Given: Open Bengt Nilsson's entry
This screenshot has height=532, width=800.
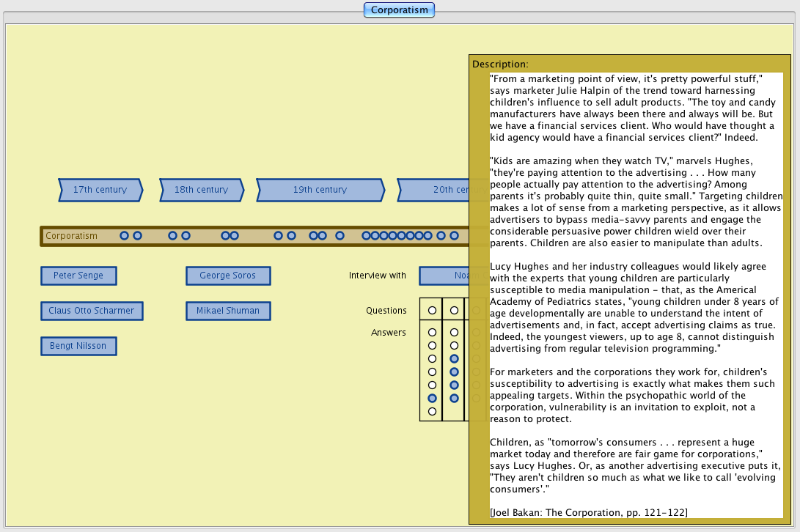Looking at the screenshot, I should (x=78, y=346).
